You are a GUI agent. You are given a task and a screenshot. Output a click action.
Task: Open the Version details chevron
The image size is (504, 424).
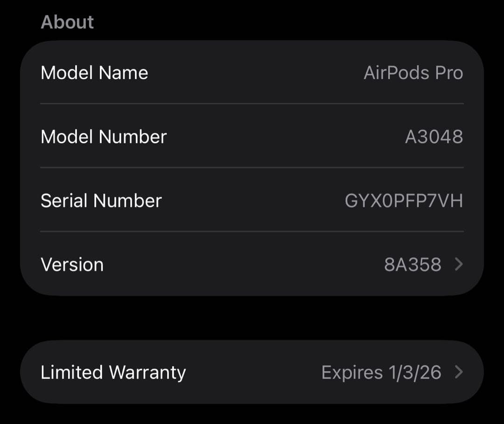[458, 264]
